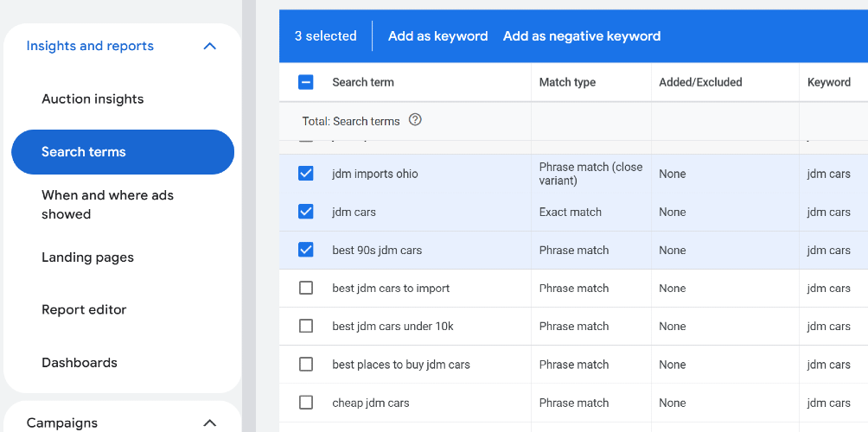Image resolution: width=868 pixels, height=432 pixels.
Task: Toggle the select-all checkbox in table header
Action: click(305, 82)
